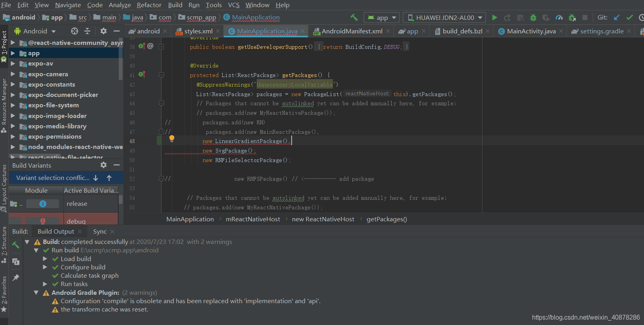Open the Sync tab in Build panel
Viewport: 644px width, 325px height.
(x=100, y=231)
